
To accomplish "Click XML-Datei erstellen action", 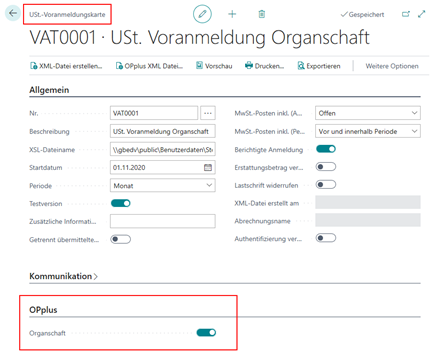I will [66, 66].
